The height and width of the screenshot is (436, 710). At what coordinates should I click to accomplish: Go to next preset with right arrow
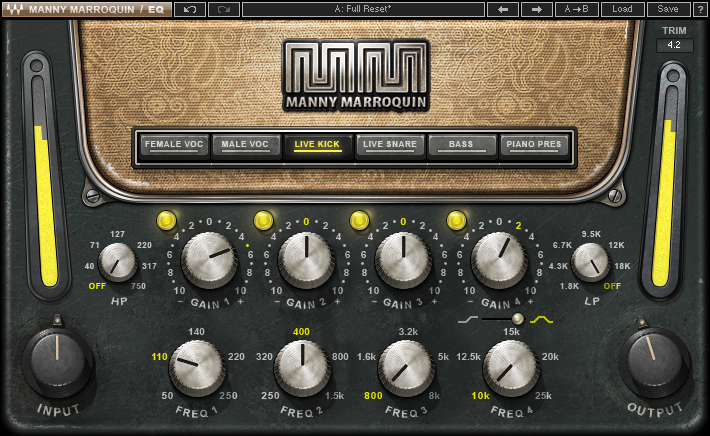[x=537, y=9]
